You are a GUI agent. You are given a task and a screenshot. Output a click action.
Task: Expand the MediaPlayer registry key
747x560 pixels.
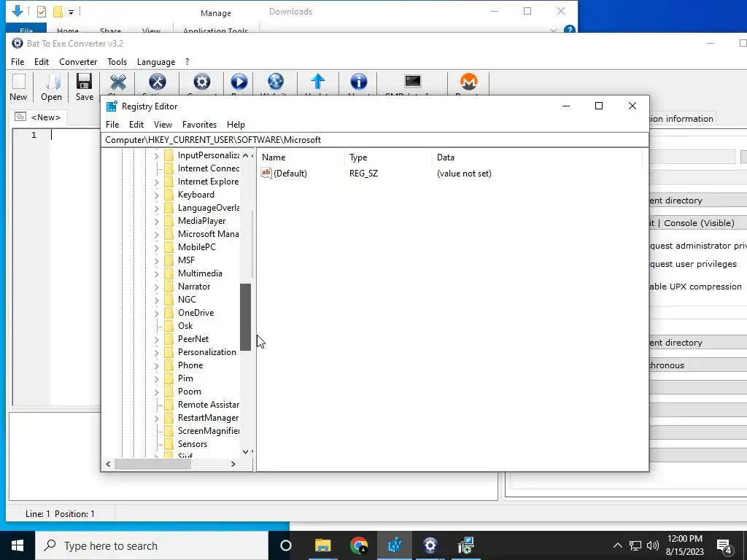[156, 221]
